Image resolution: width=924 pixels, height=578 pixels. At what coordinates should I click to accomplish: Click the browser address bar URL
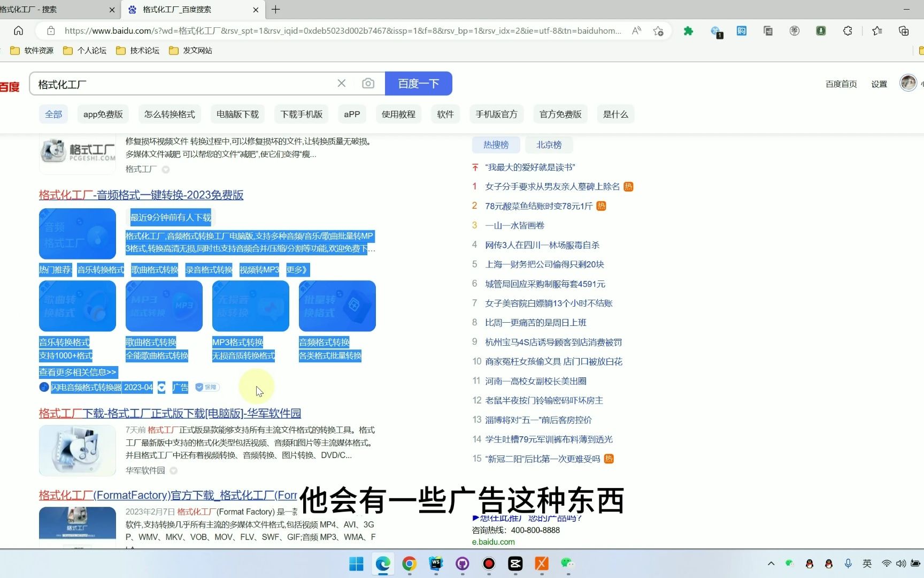(342, 31)
